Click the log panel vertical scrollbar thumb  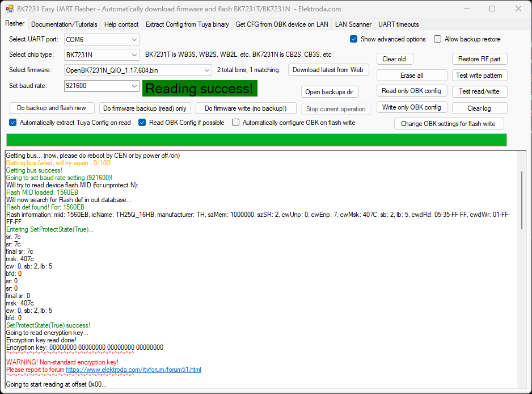pos(522,200)
